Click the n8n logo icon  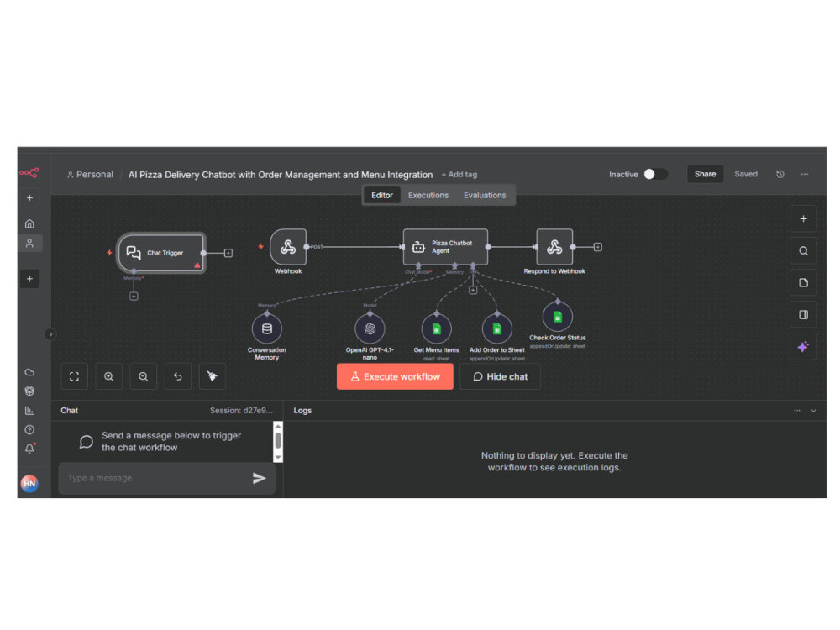pos(29,172)
